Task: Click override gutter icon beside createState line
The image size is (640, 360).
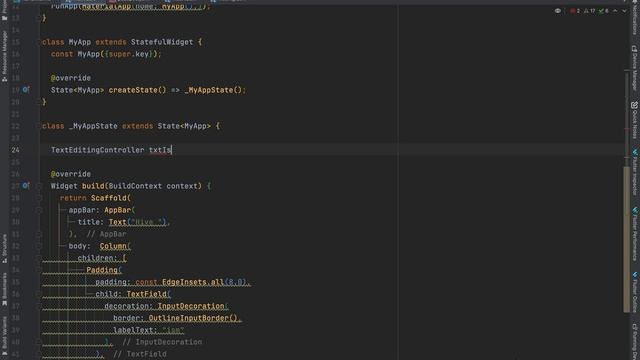Action: pos(26,89)
